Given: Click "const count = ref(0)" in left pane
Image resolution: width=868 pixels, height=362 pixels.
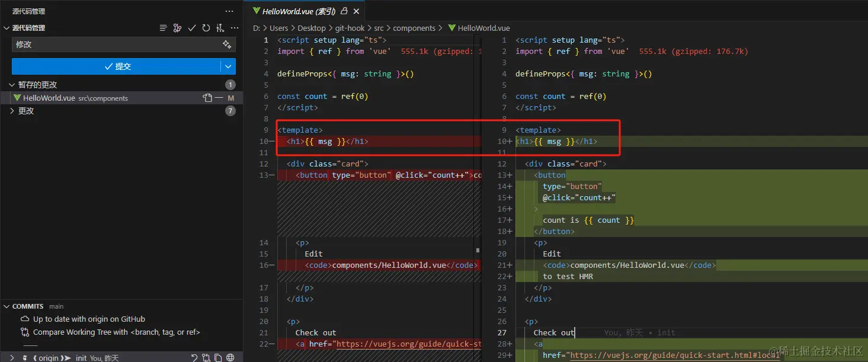Looking at the screenshot, I should click(x=323, y=96).
